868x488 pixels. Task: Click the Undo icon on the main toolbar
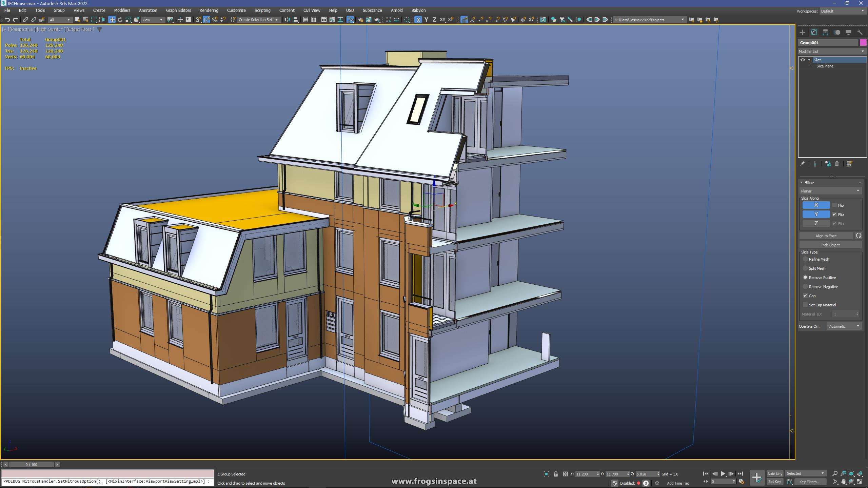pyautogui.click(x=7, y=20)
